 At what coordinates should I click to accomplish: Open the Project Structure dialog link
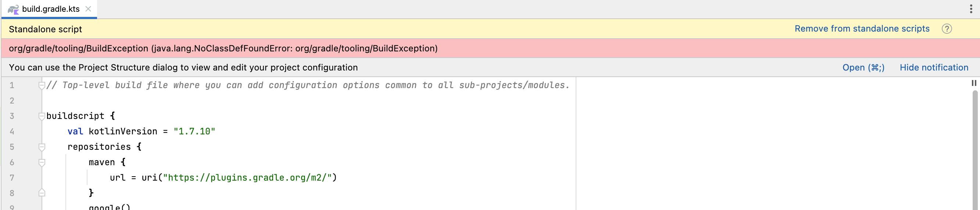pyautogui.click(x=863, y=68)
